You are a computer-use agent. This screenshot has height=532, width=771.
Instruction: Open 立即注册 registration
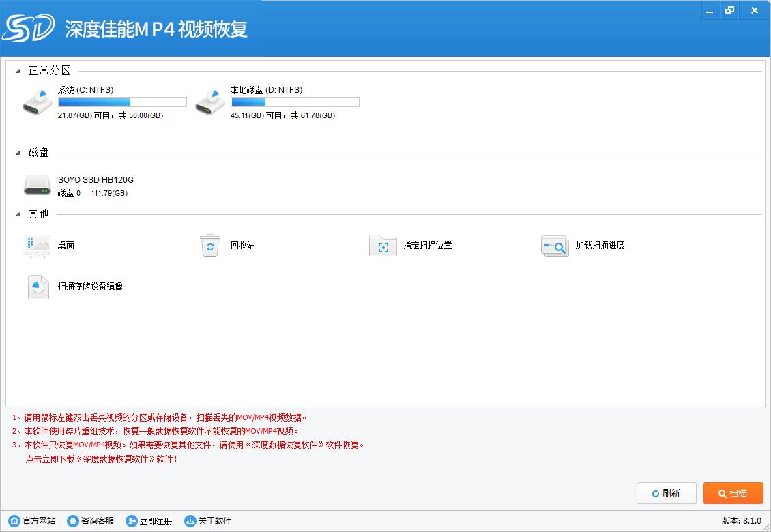coord(149,521)
